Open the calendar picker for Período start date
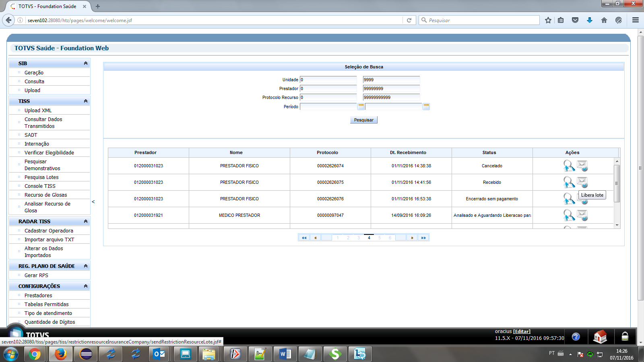This screenshot has height=362, width=644. tap(361, 107)
